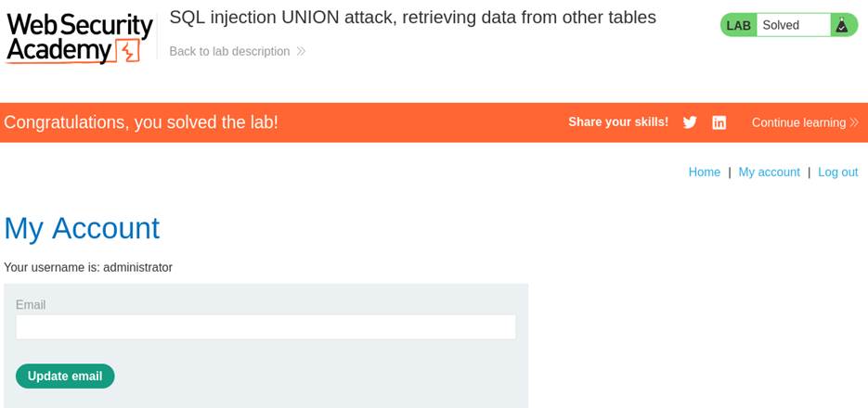Click the LinkedIn share icon
The height and width of the screenshot is (408, 868).
[x=719, y=122]
